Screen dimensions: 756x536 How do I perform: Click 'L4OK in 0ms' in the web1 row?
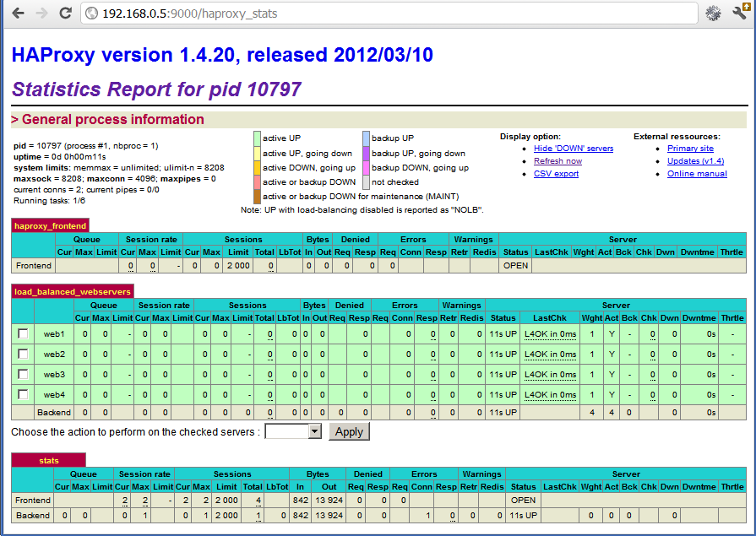550,333
